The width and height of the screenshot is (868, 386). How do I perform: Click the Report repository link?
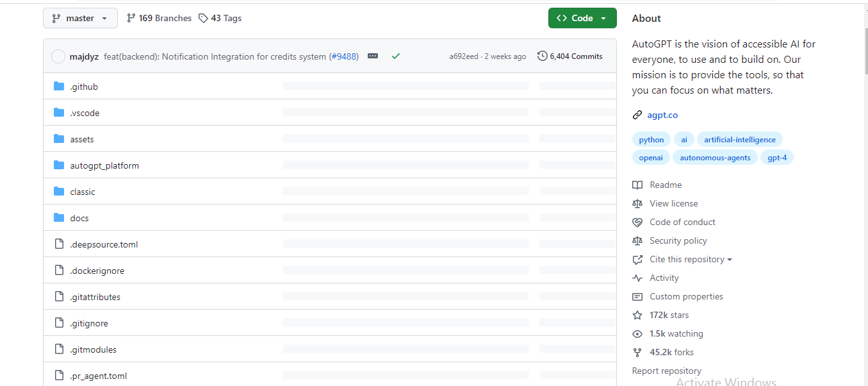[x=667, y=371]
